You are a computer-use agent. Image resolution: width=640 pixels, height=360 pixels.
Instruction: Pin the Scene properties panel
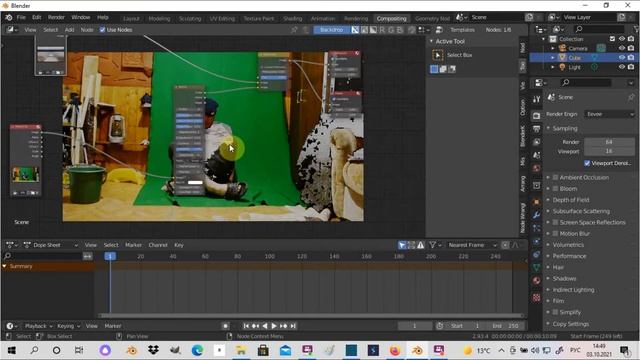[x=631, y=97]
